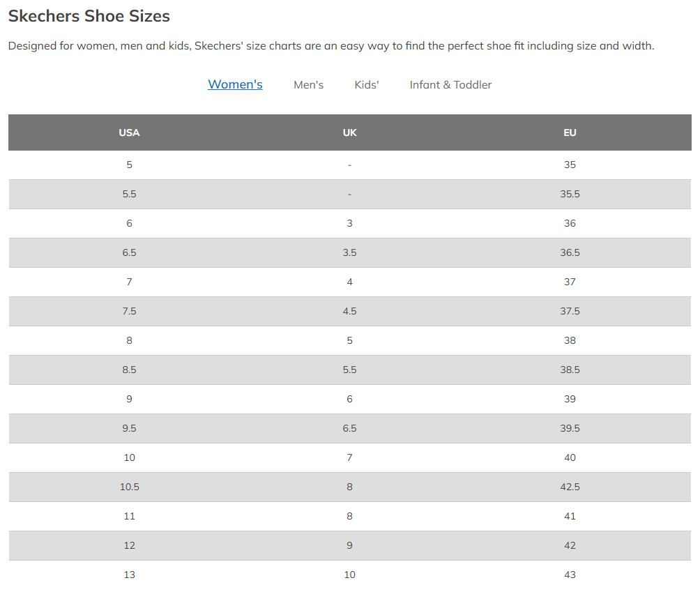Screen dimensions: 700x592
Task: Select the USA column 8.5 cell
Action: 129,370
